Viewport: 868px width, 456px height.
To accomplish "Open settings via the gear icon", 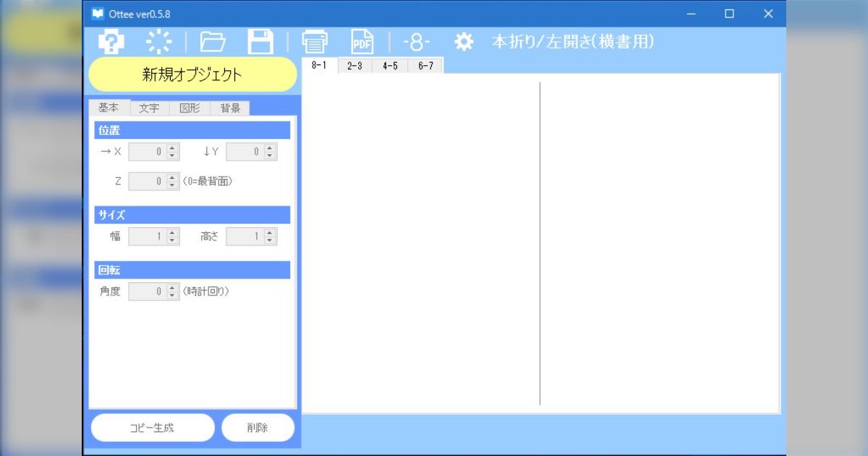I will (463, 42).
